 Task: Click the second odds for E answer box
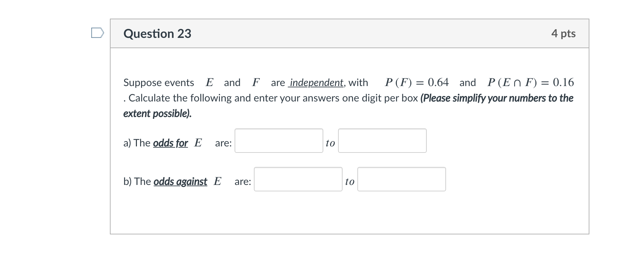[x=382, y=141]
